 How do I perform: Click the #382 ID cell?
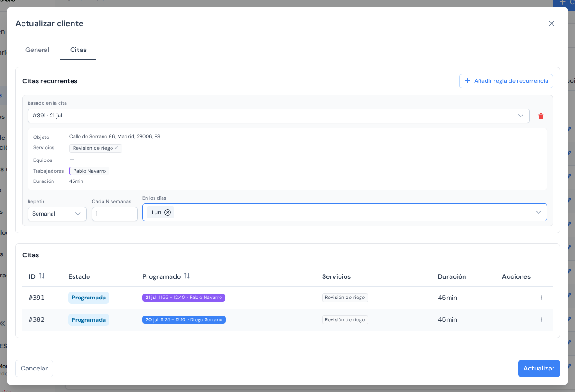coord(37,319)
